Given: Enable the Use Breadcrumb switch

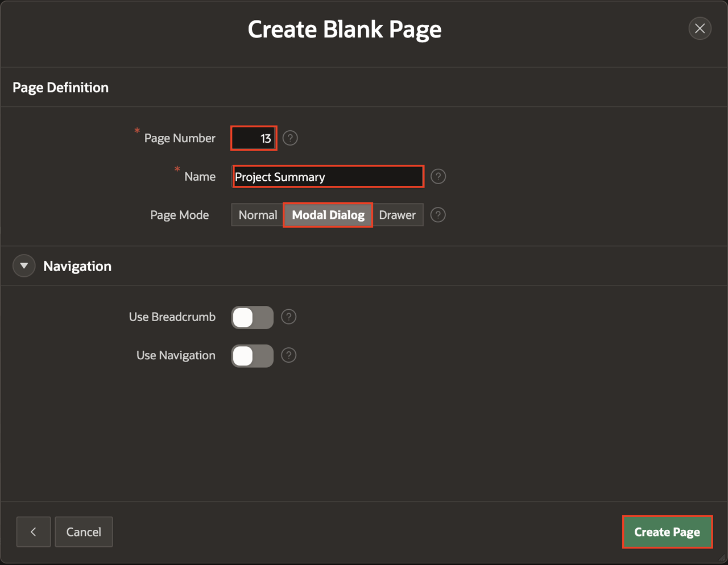Looking at the screenshot, I should click(253, 318).
